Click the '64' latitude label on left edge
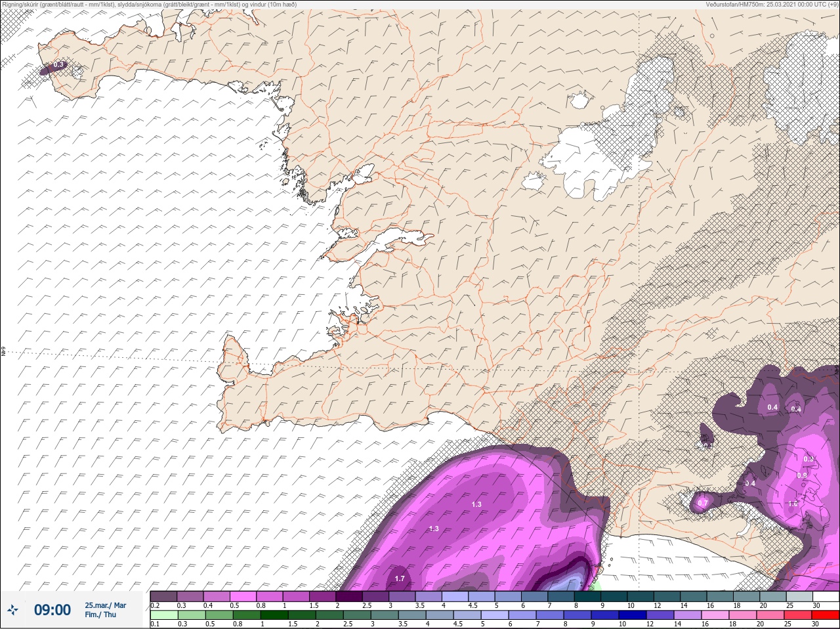 click(3, 352)
